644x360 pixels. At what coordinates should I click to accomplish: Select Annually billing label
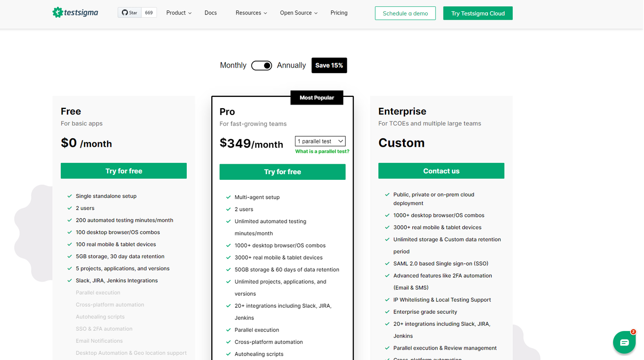(x=291, y=65)
